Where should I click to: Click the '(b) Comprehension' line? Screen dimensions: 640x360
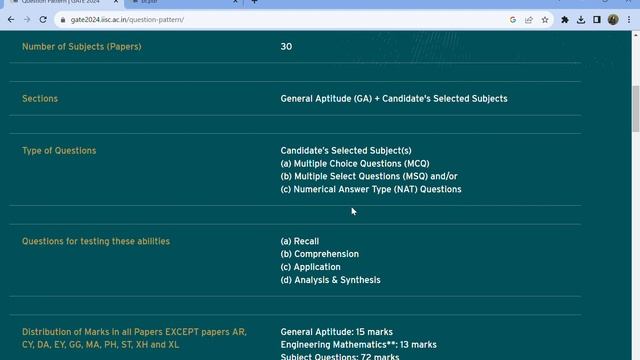(x=320, y=254)
